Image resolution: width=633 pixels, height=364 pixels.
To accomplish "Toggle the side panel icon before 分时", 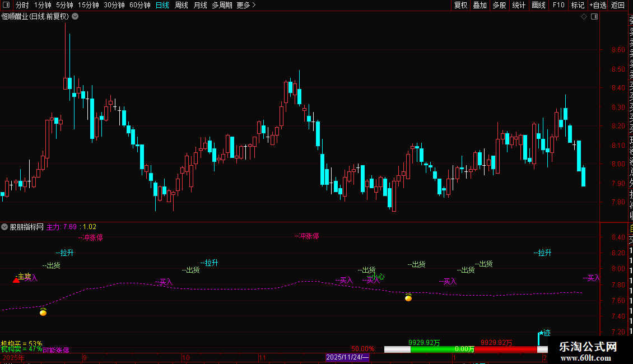I will click(x=6, y=5).
